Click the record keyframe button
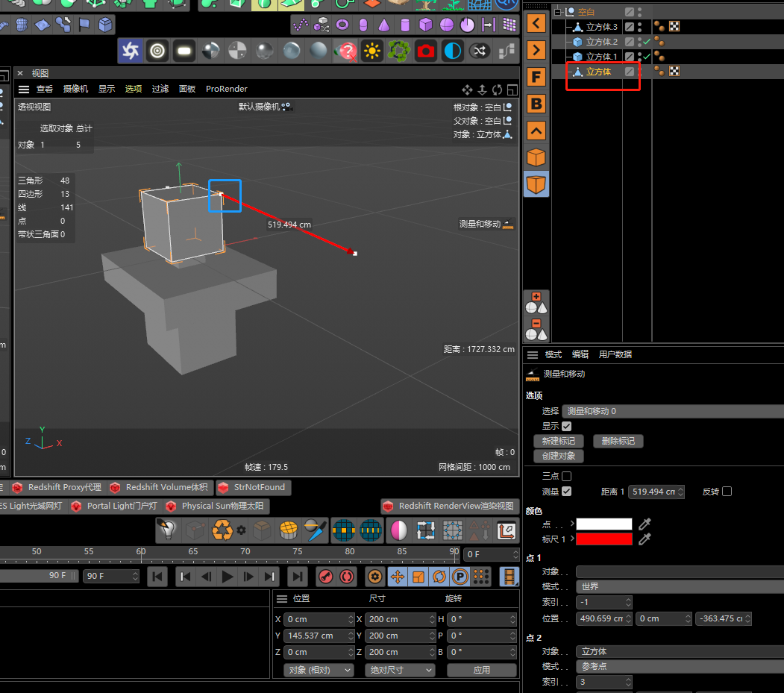Image resolution: width=784 pixels, height=693 pixels. [x=325, y=577]
